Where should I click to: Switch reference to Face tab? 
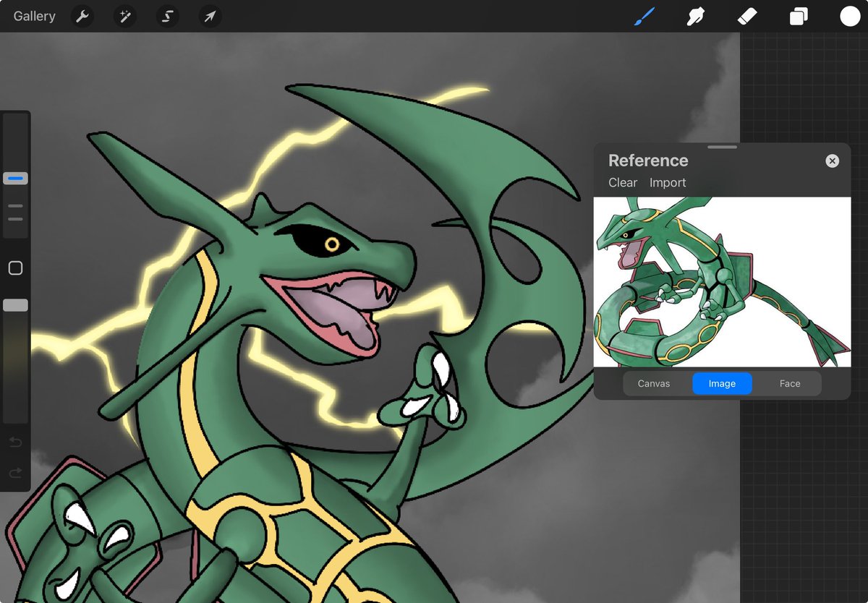click(x=790, y=383)
